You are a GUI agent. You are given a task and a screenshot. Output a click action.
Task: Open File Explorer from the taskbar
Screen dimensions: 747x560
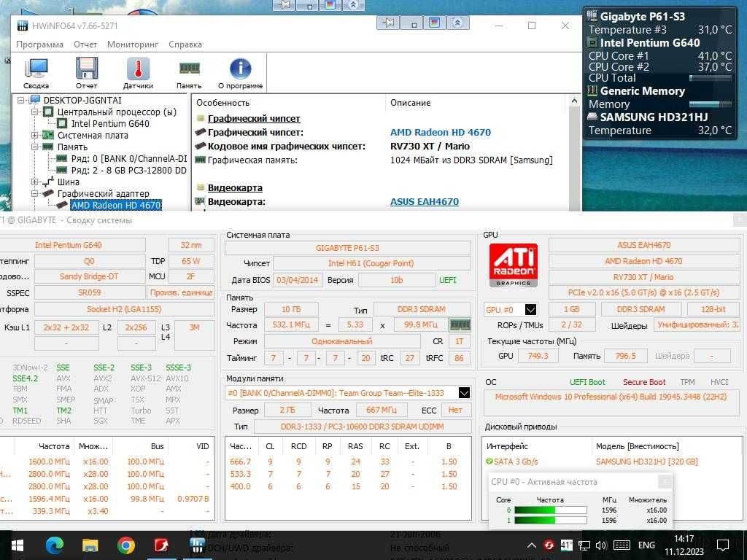coord(90,545)
